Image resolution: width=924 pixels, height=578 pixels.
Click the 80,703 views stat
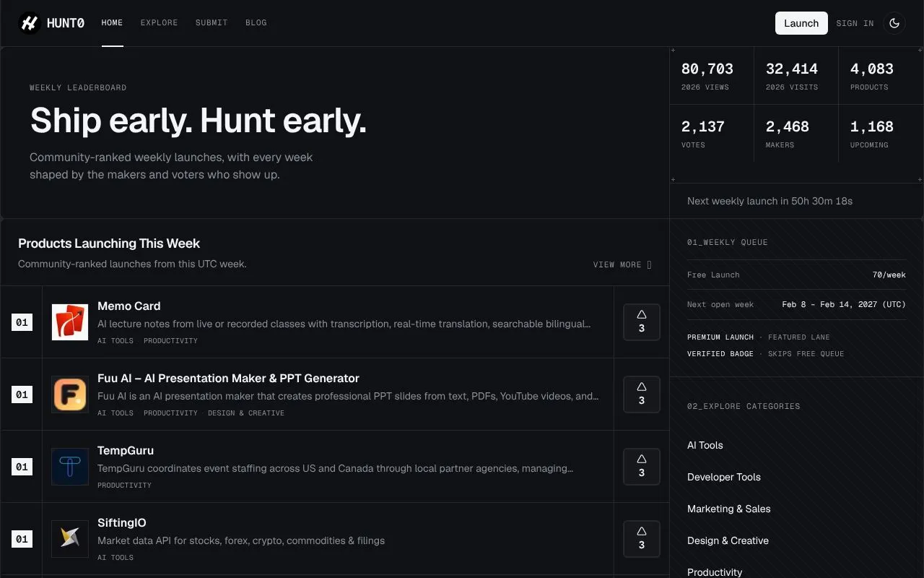707,69
